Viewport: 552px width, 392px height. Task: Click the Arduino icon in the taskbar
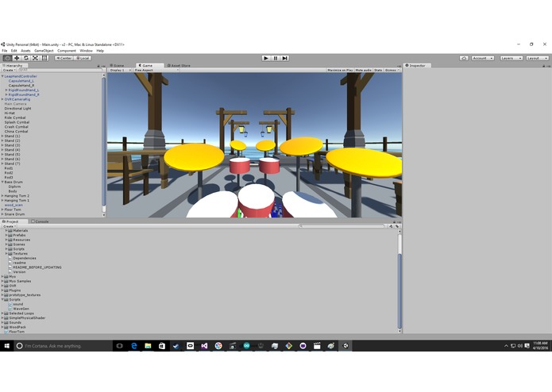[246, 346]
